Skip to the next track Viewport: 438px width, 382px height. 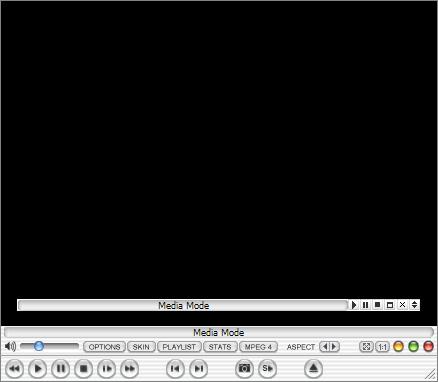pyautogui.click(x=198, y=369)
